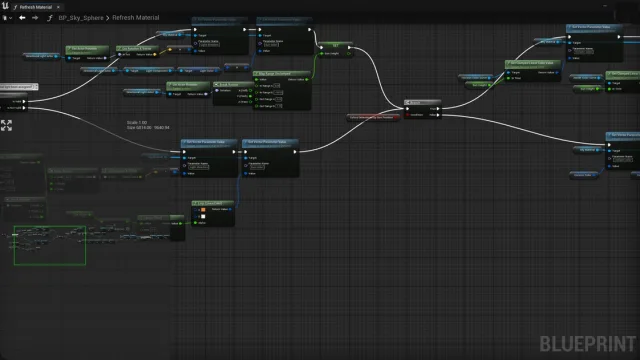Select the Branch node header

click(422, 102)
